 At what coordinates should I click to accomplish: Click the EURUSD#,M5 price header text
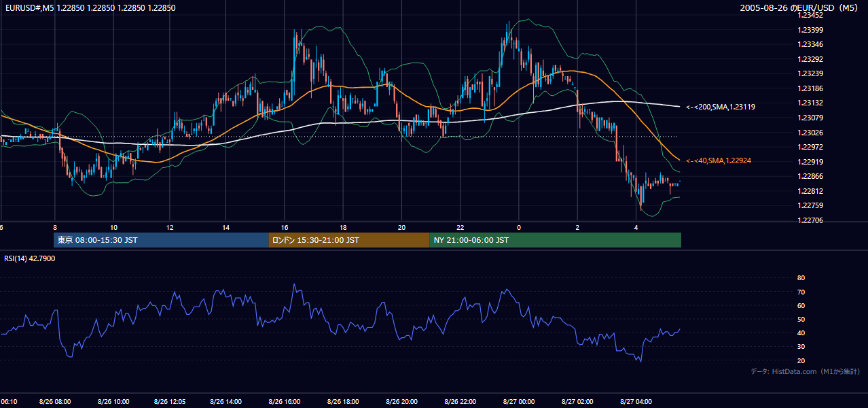point(89,8)
